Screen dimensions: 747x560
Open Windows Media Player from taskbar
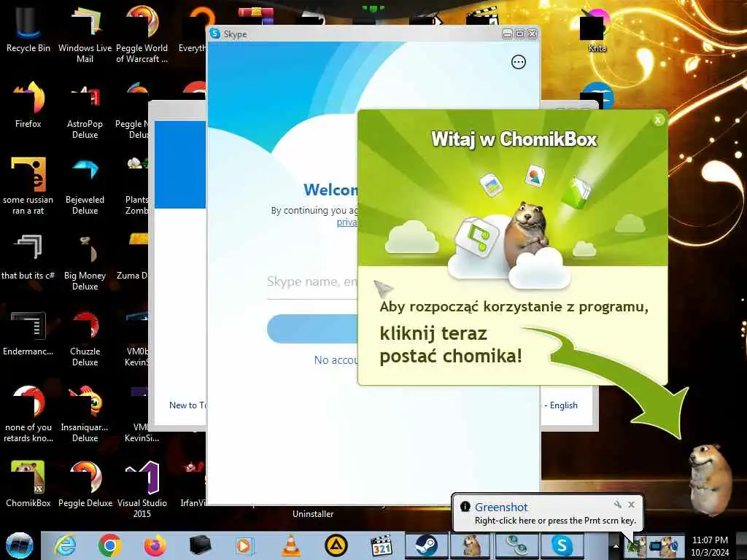[x=244, y=545]
